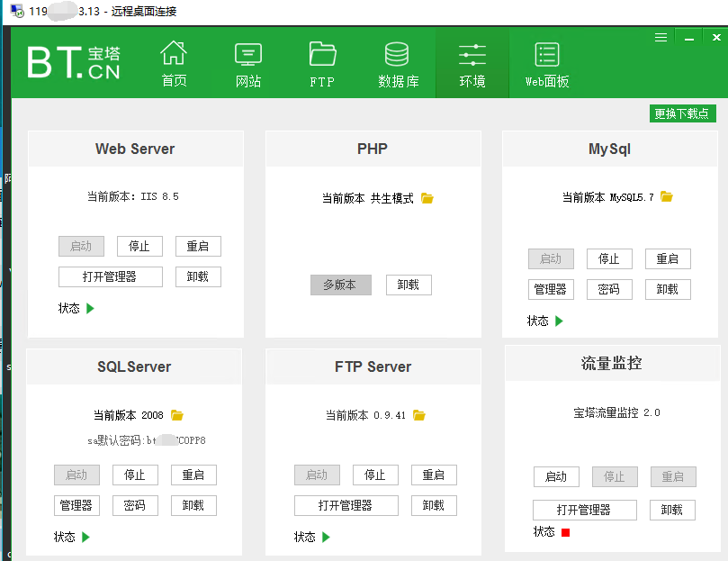
Task: Open 流量监控 打开管理器
Action: tap(585, 511)
